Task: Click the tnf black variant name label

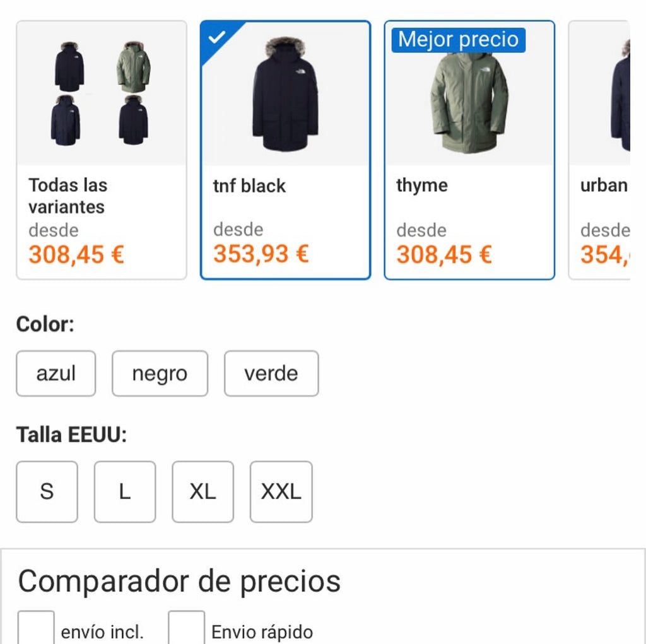Action: 247,185
